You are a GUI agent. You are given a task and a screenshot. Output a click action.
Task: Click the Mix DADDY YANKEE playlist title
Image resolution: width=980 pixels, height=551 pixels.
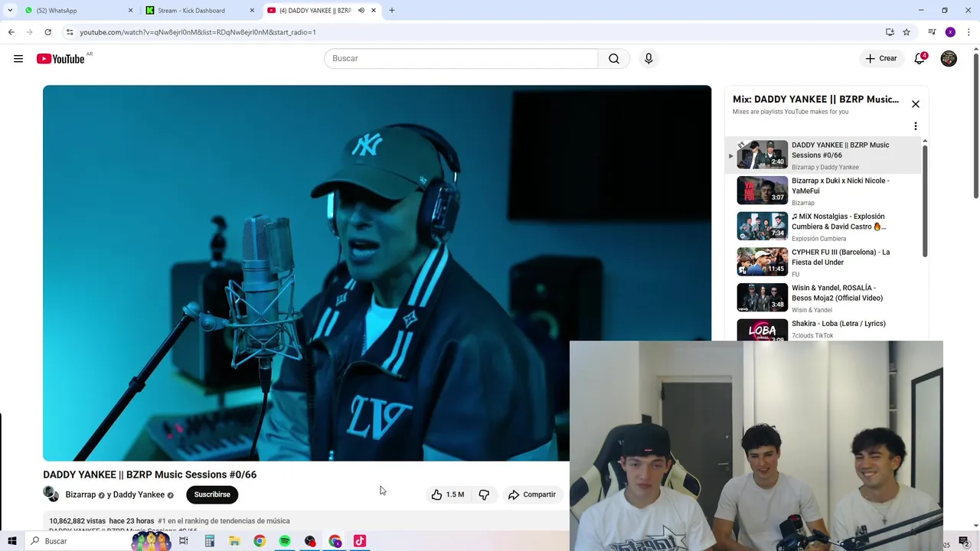815,99
